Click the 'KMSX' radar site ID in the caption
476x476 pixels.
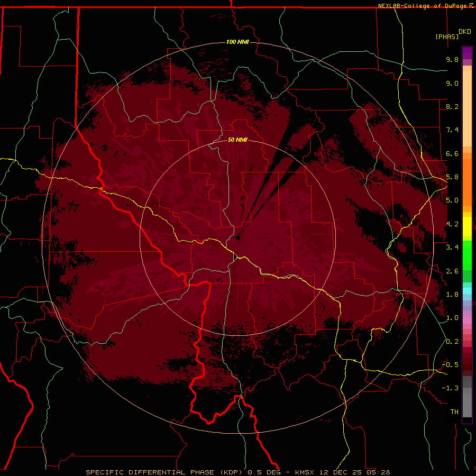click(x=305, y=472)
